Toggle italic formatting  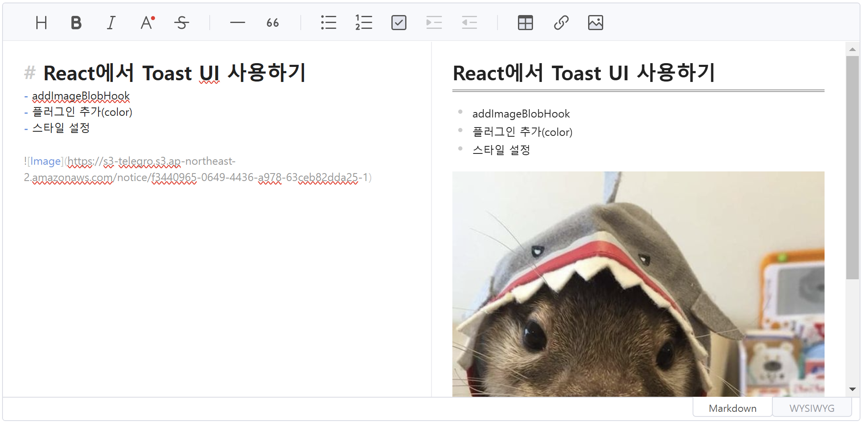coord(111,23)
